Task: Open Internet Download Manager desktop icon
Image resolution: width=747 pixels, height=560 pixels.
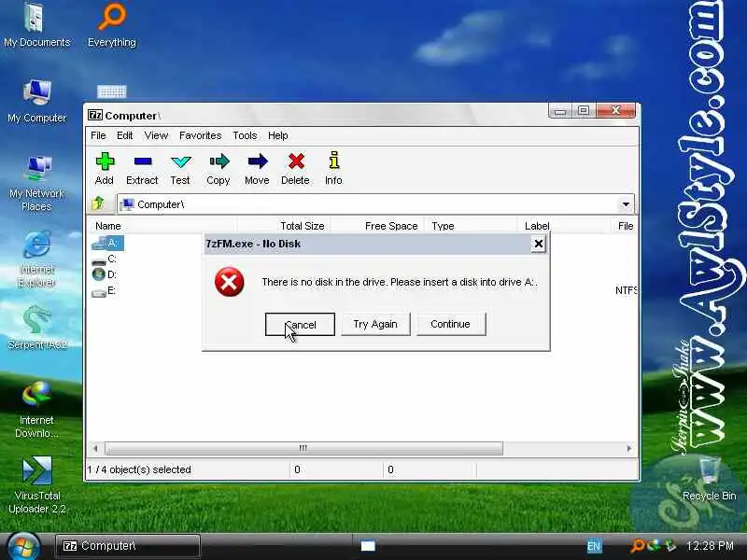Action: tap(36, 410)
